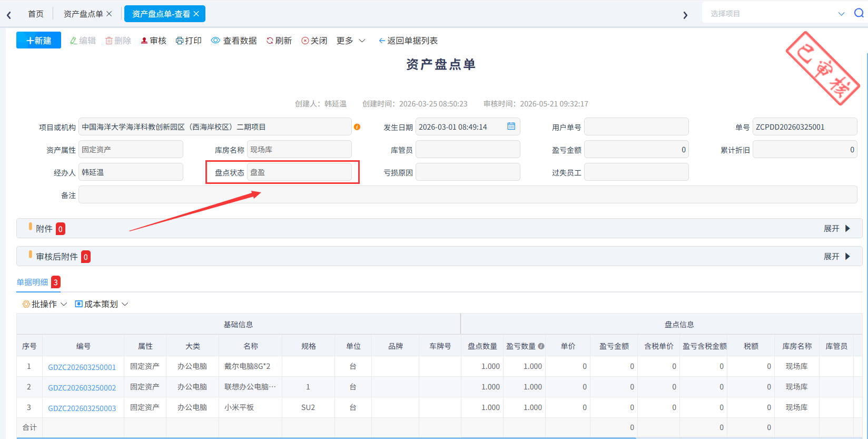
Task: Open the cost planning dropdown
Action: (102, 304)
